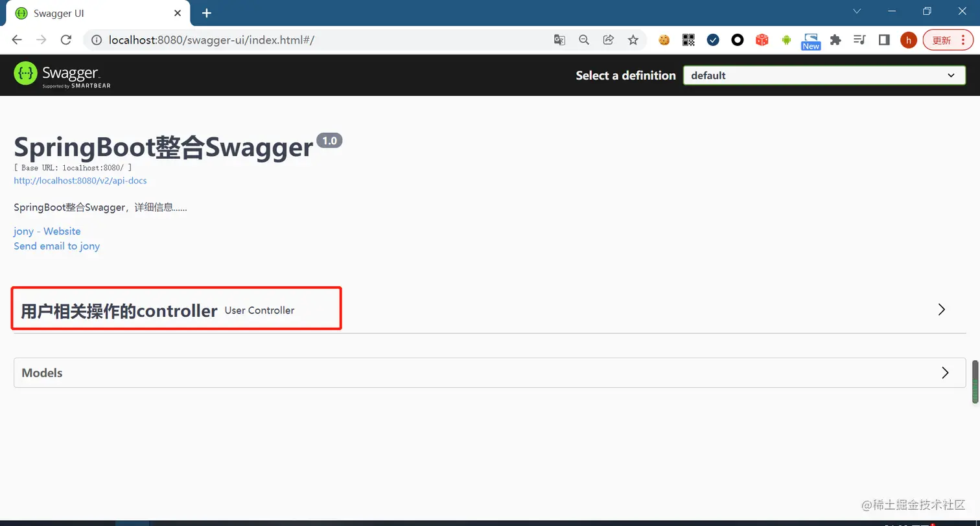Click the page vertical scrollbar thumb
This screenshot has height=526, width=980.
[x=975, y=382]
